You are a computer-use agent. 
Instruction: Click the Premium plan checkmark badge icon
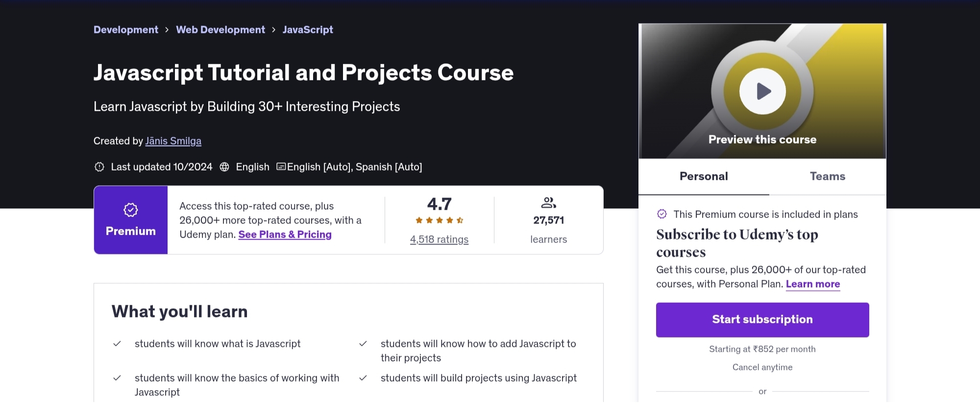pos(662,214)
